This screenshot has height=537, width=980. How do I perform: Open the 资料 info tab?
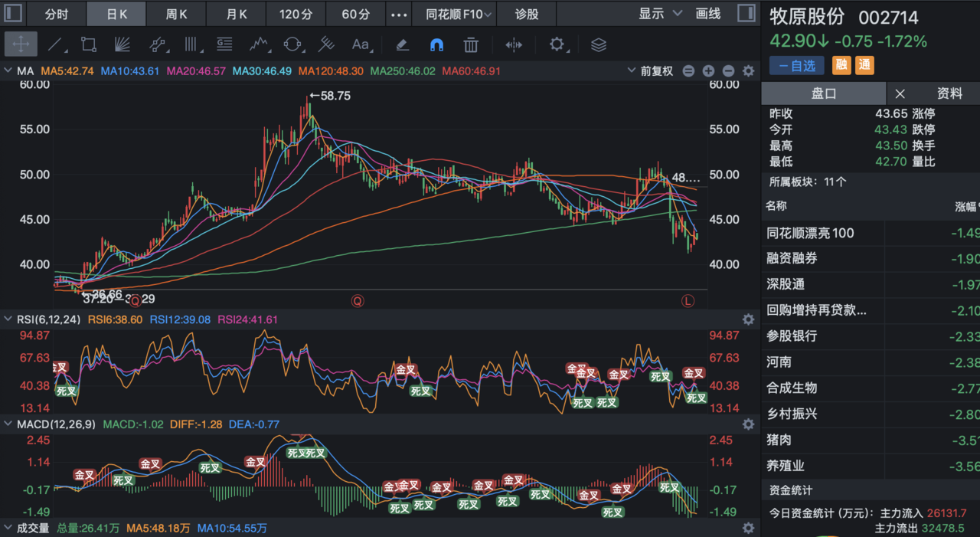click(949, 93)
